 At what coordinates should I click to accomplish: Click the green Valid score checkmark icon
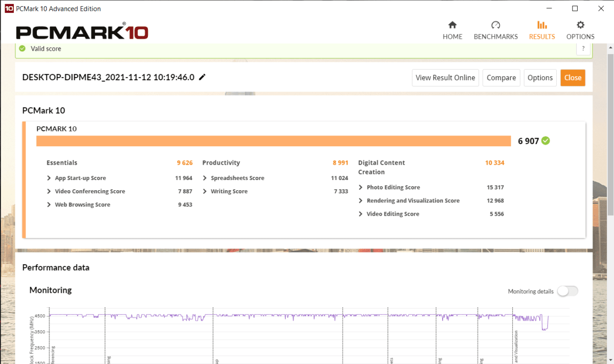(x=22, y=49)
